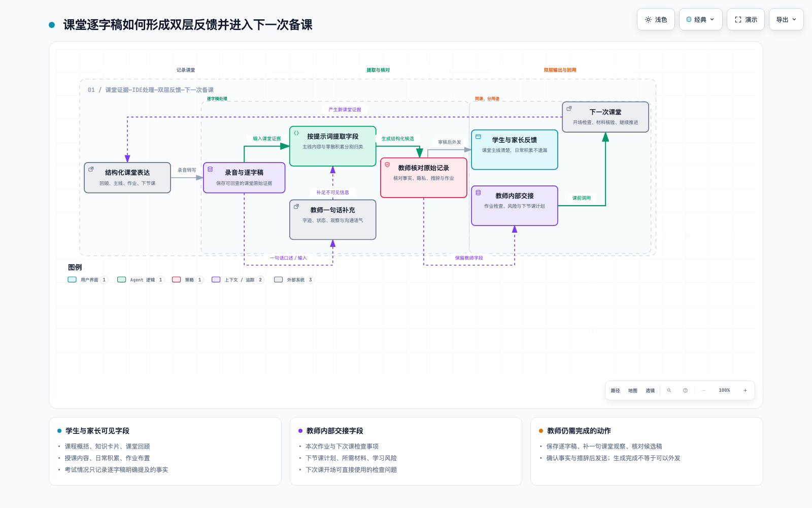Select the 教师核对原始记录 node

[424, 178]
